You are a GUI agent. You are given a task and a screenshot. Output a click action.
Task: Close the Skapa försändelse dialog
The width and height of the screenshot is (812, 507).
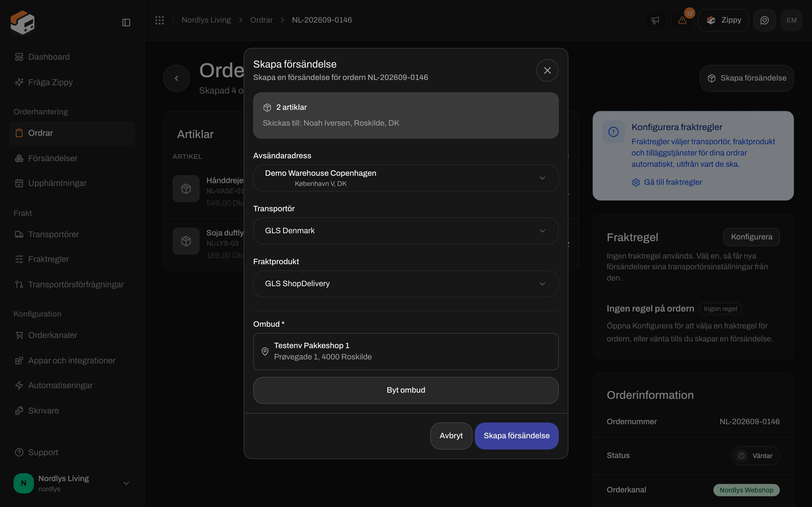547,70
